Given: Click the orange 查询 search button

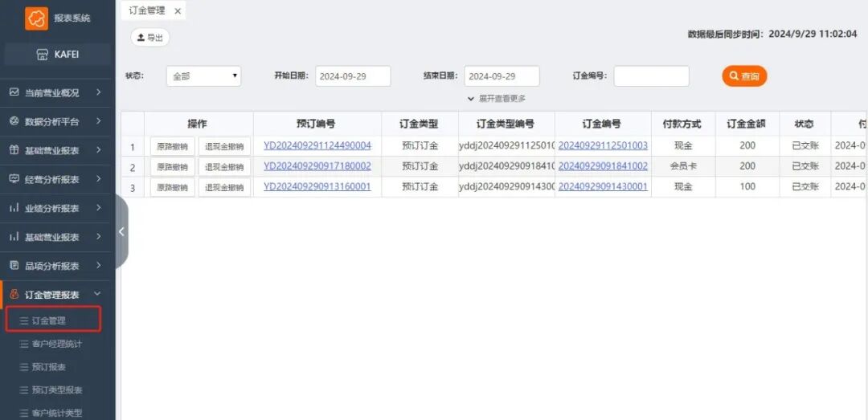Looking at the screenshot, I should [x=744, y=75].
